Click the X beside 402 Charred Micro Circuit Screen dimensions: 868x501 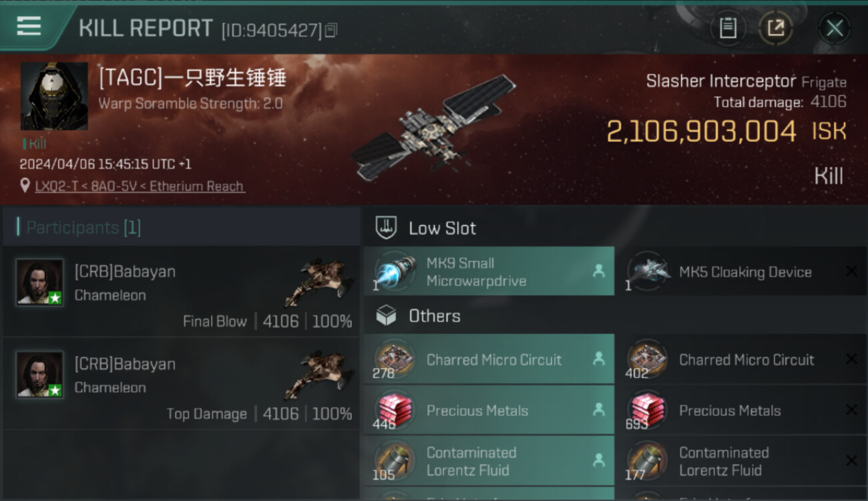coord(851,359)
